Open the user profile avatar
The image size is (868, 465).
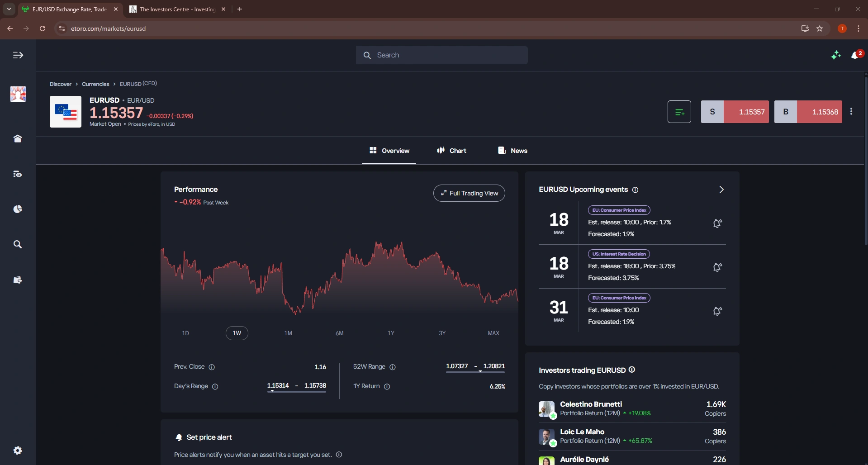pos(18,94)
